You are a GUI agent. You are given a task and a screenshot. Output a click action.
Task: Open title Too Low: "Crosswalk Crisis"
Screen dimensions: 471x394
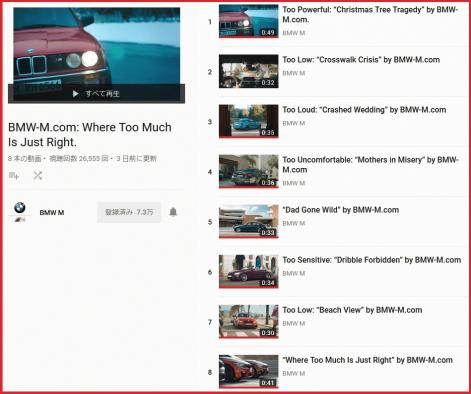tap(361, 60)
